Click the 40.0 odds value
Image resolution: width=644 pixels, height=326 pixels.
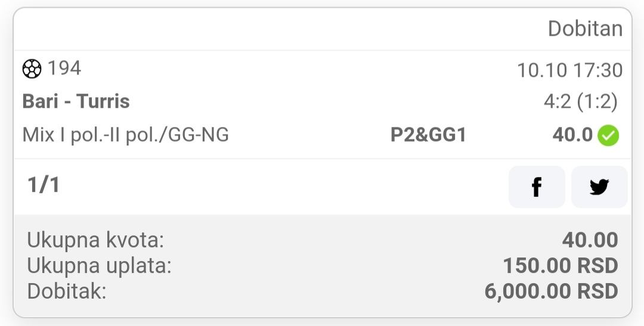(x=572, y=135)
